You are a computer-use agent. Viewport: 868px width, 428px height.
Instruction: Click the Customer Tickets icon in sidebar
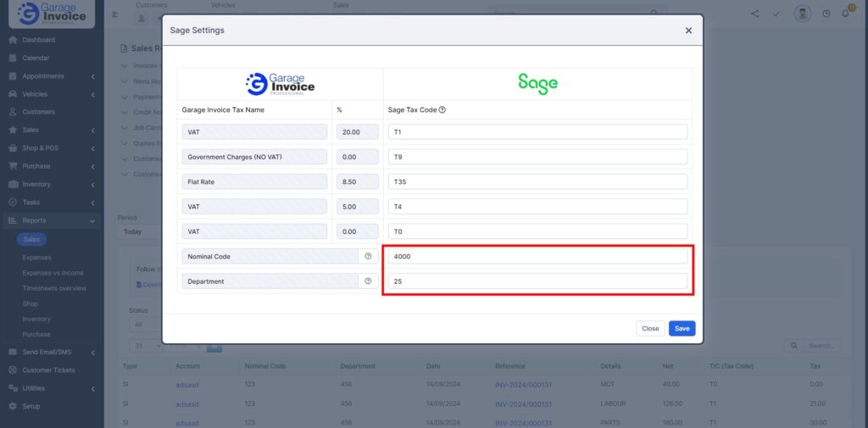pos(13,370)
